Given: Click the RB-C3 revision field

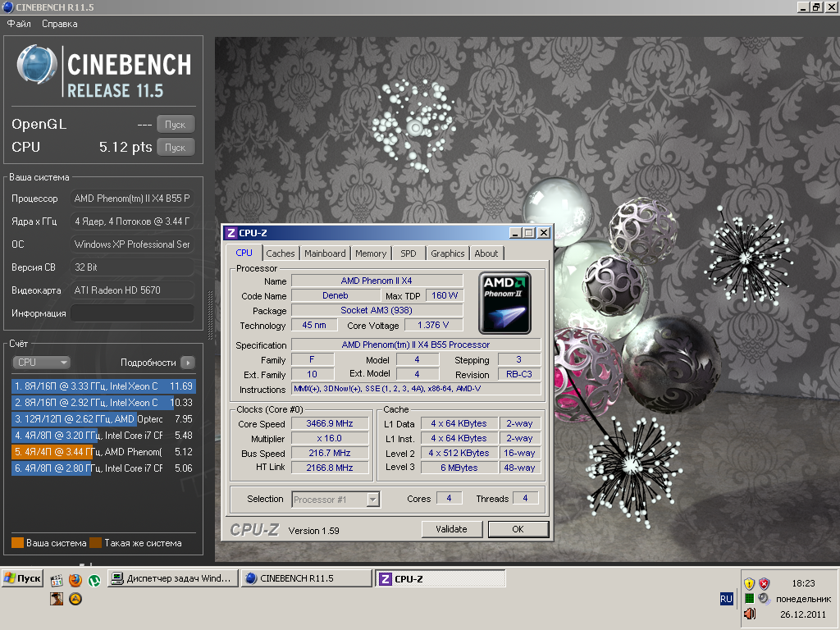Looking at the screenshot, I should click(x=519, y=374).
